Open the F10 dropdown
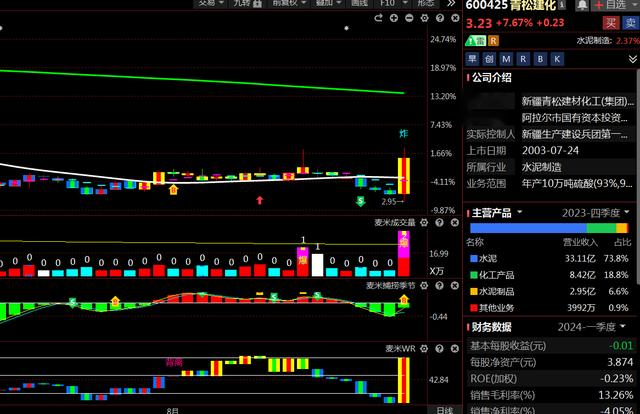 click(393, 3)
